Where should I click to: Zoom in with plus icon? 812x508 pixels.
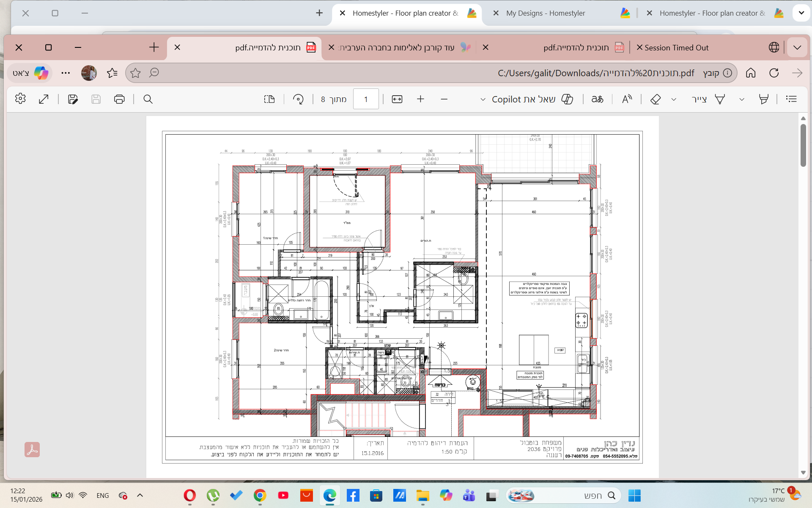click(420, 99)
